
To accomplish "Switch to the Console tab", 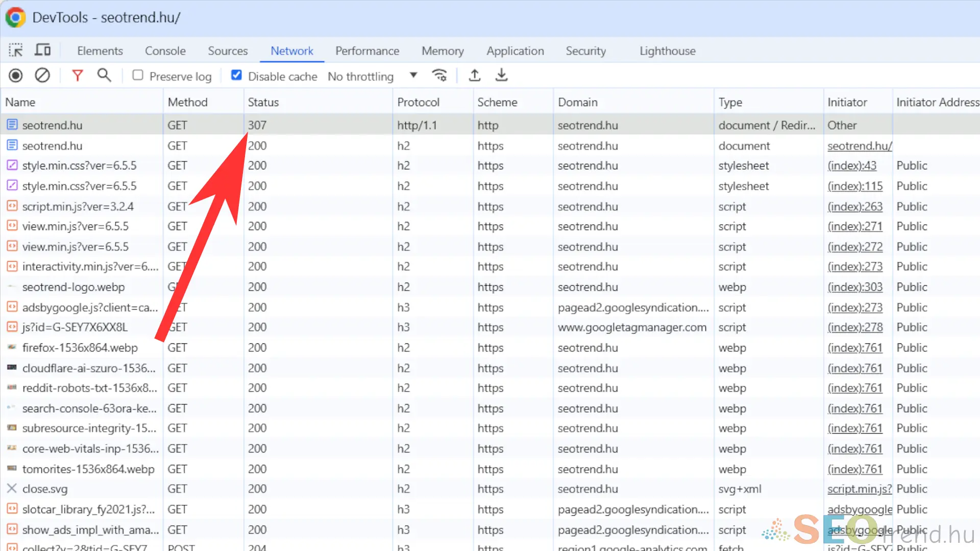I will (165, 51).
